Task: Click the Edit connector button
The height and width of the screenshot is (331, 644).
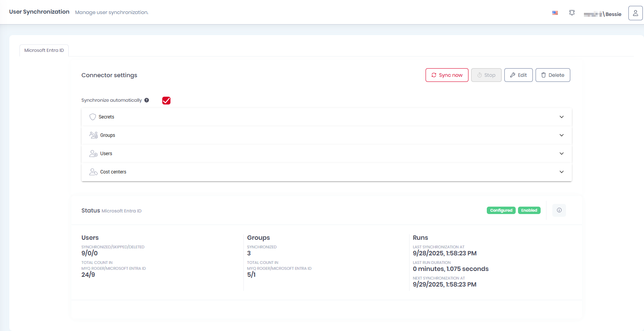Action: coord(518,75)
